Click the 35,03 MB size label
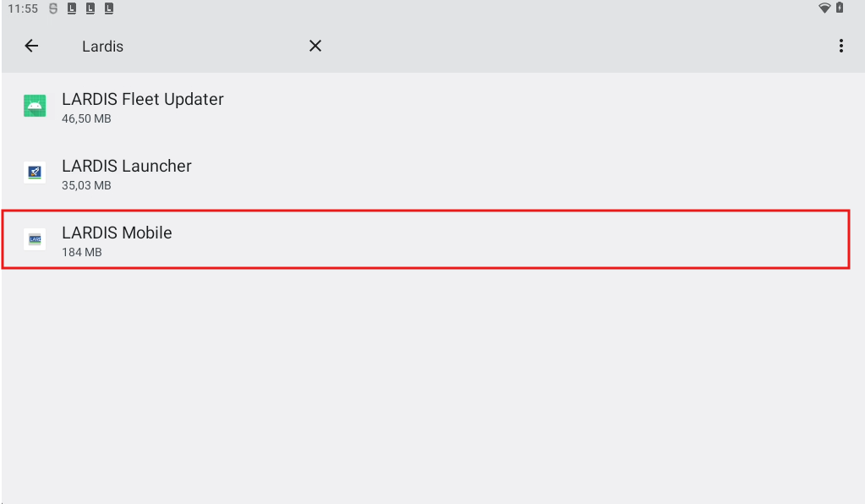Image resolution: width=865 pixels, height=504 pixels. click(86, 186)
